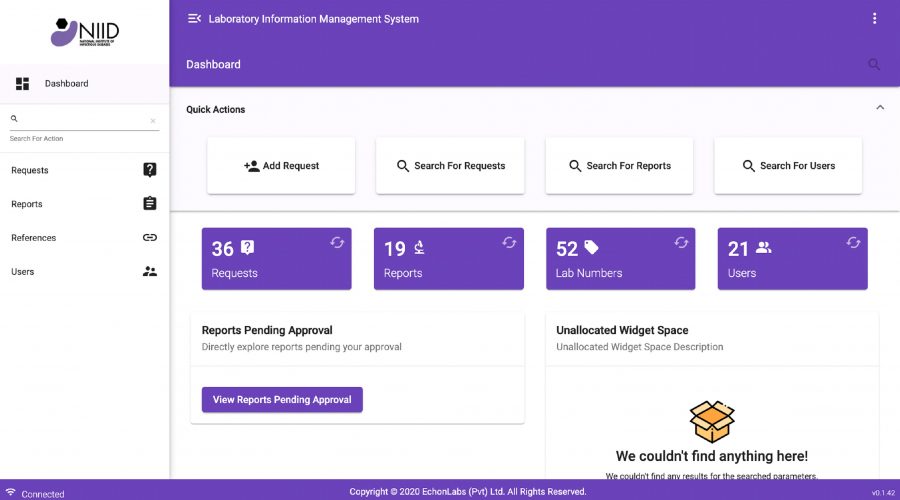The height and width of the screenshot is (500, 900).
Task: Click the NIID logo
Action: pyautogui.click(x=85, y=31)
